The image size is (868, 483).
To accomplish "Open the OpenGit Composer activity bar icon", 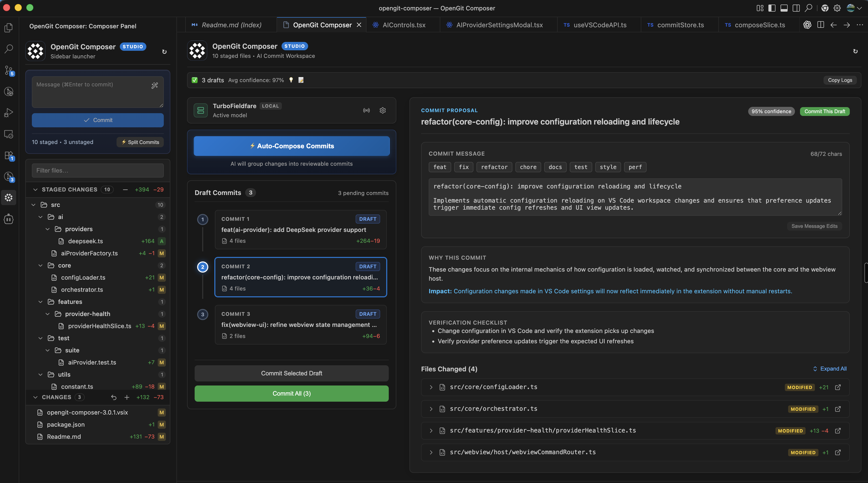I will click(9, 198).
